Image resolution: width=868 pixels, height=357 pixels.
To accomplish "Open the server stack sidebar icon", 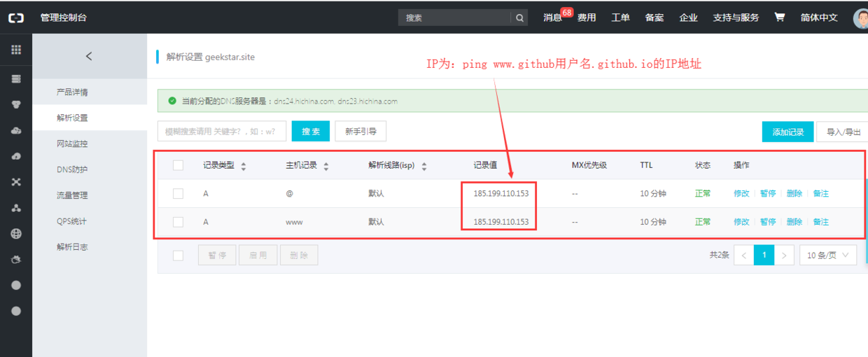I will [x=16, y=79].
